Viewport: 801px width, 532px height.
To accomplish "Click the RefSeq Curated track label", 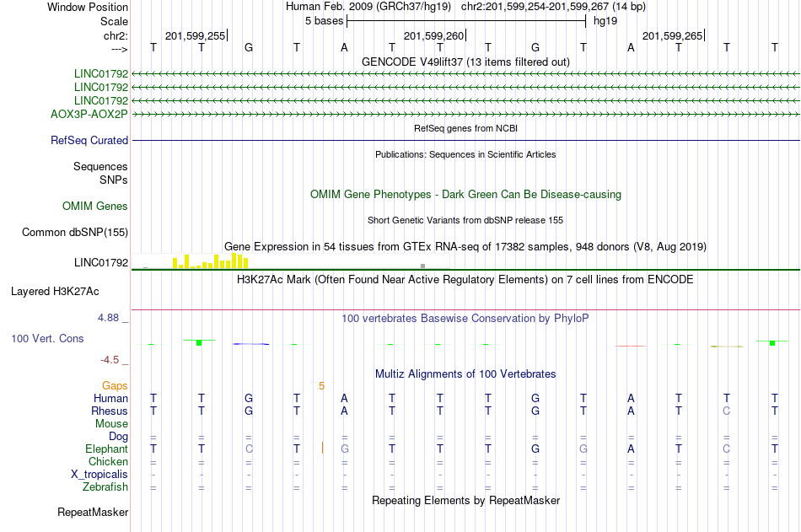I will pyautogui.click(x=89, y=140).
